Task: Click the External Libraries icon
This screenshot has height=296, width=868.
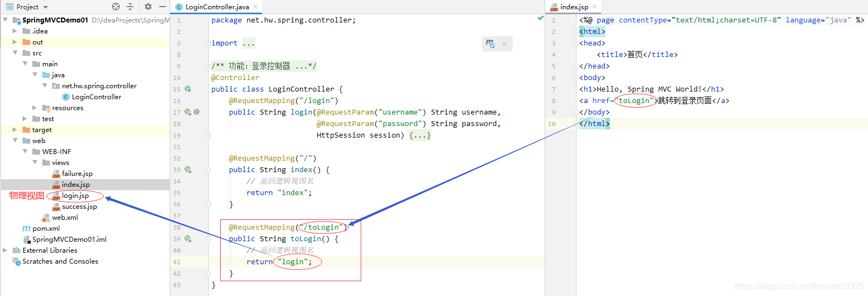Action: click(x=16, y=251)
